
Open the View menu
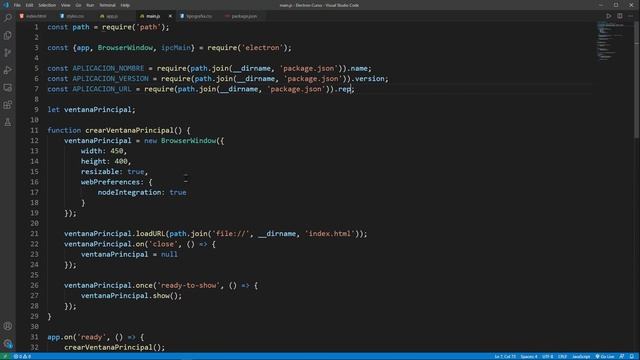point(65,5)
